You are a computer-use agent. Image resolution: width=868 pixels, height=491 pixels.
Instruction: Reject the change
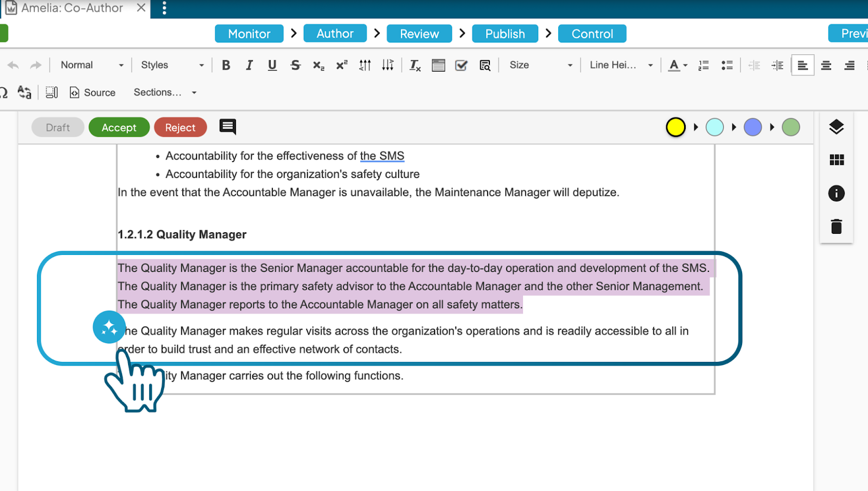(180, 127)
